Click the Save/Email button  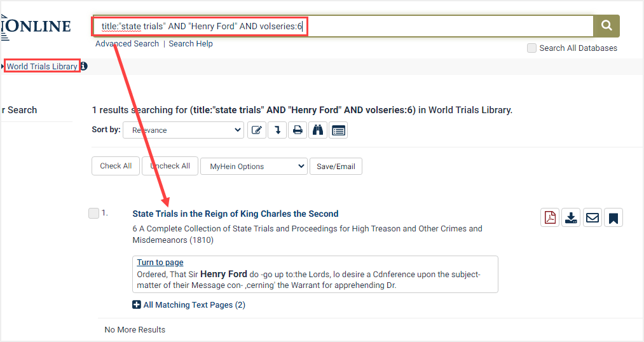click(336, 167)
